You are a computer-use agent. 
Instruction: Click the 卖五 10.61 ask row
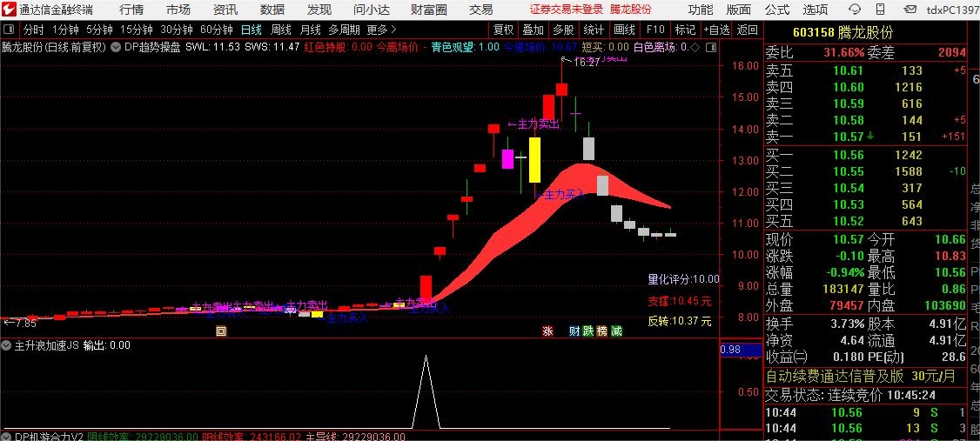[866, 71]
